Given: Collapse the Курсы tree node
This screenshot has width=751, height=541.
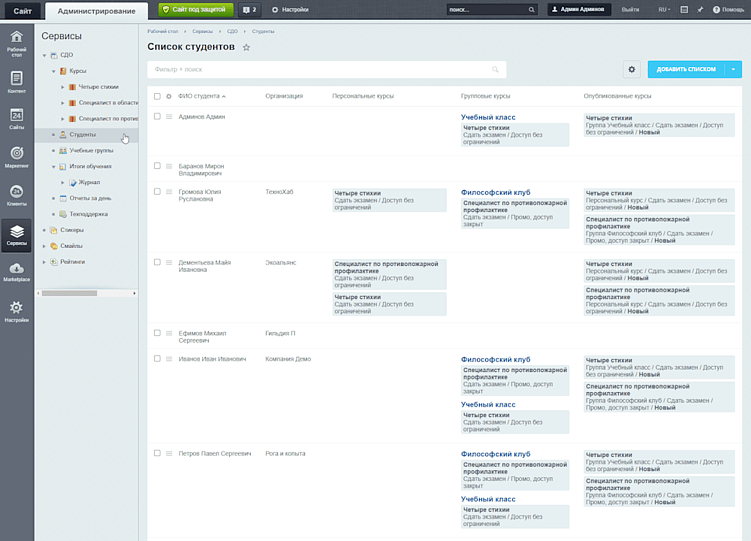Looking at the screenshot, I should coord(54,71).
